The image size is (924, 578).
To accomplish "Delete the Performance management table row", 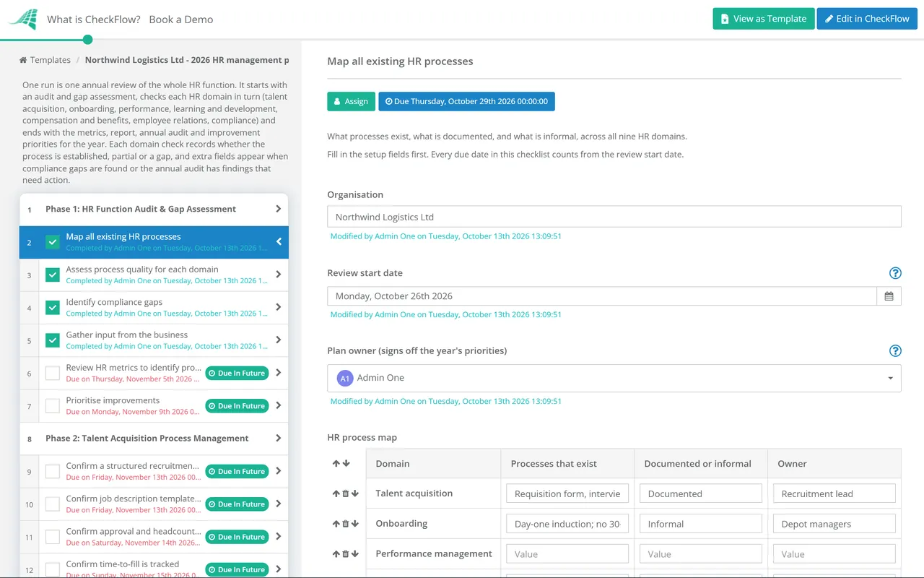I will pyautogui.click(x=345, y=554).
